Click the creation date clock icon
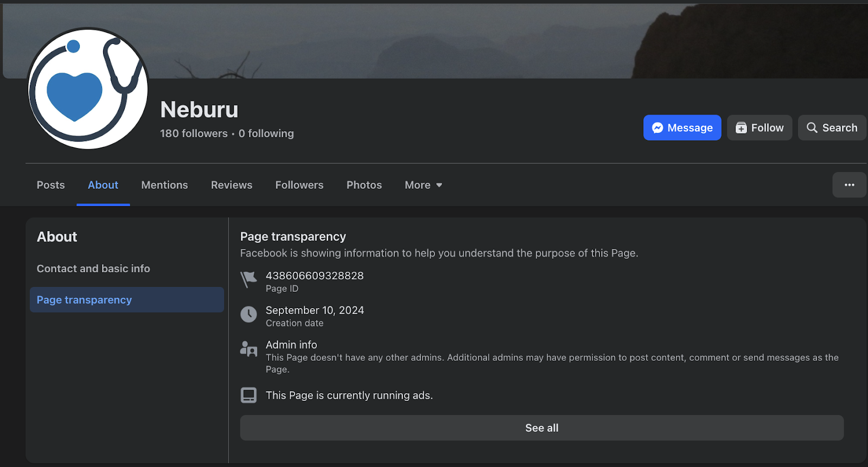 pos(248,314)
